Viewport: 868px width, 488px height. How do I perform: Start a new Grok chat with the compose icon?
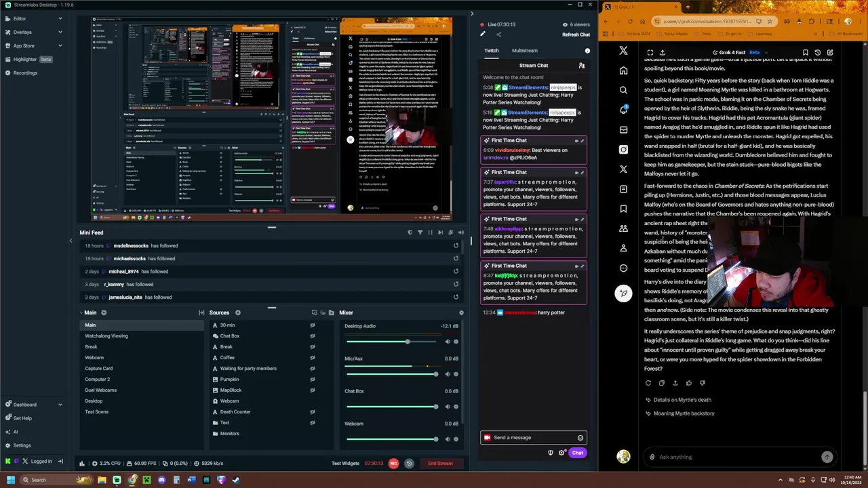coord(830,53)
